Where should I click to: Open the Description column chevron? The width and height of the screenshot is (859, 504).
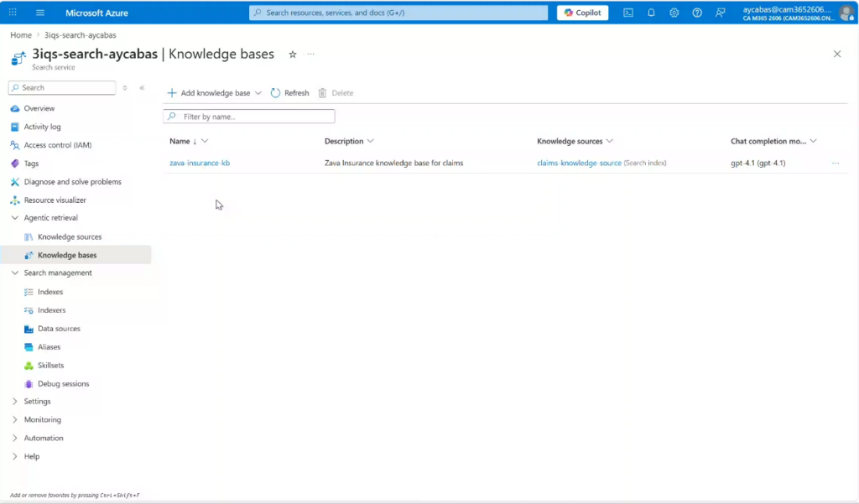click(370, 141)
